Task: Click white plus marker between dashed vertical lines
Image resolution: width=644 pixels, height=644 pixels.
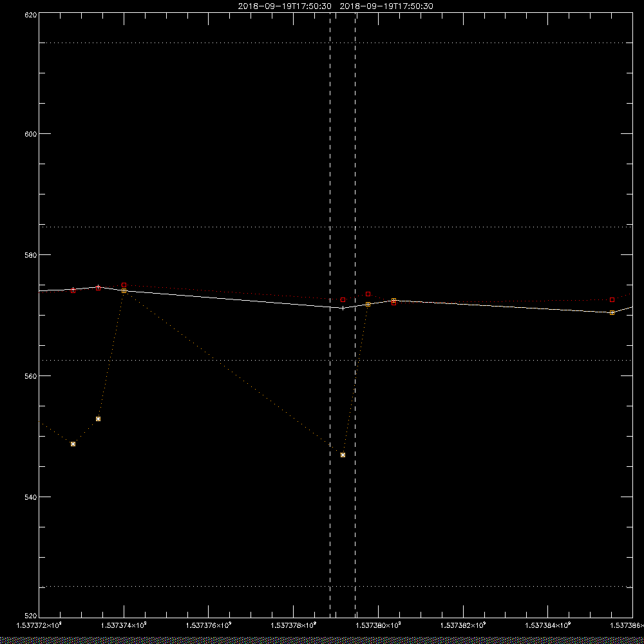Action: (343, 308)
